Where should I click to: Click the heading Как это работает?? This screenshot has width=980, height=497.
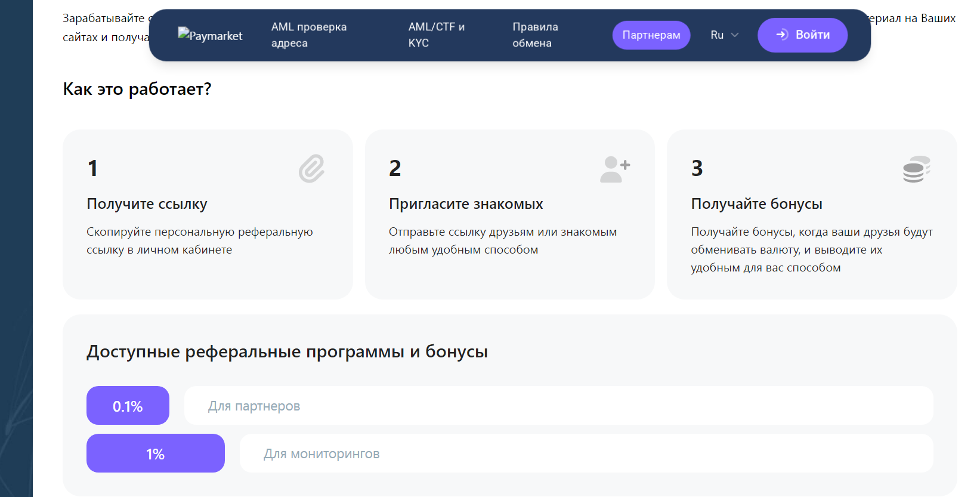coord(137,89)
